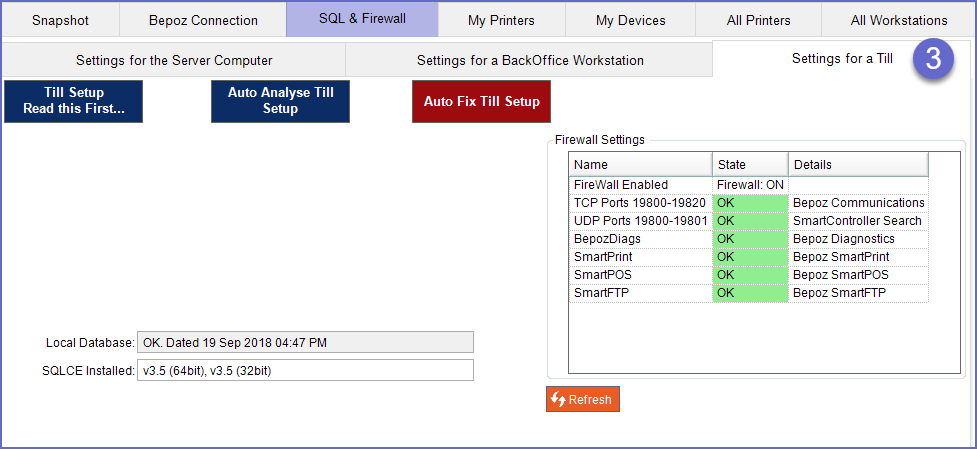Sort firewall list by Name column

640,164
